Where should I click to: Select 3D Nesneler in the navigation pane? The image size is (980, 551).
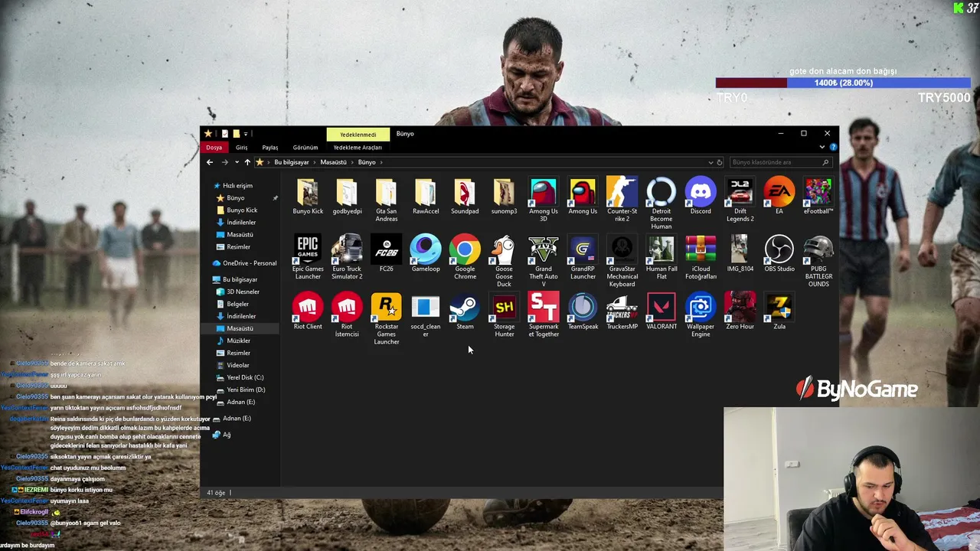tap(243, 292)
